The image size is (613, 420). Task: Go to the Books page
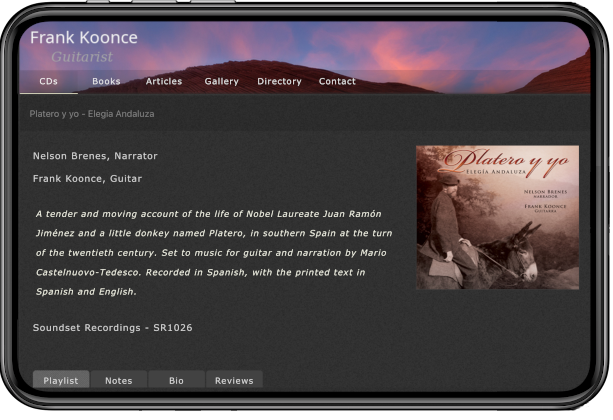pyautogui.click(x=106, y=81)
